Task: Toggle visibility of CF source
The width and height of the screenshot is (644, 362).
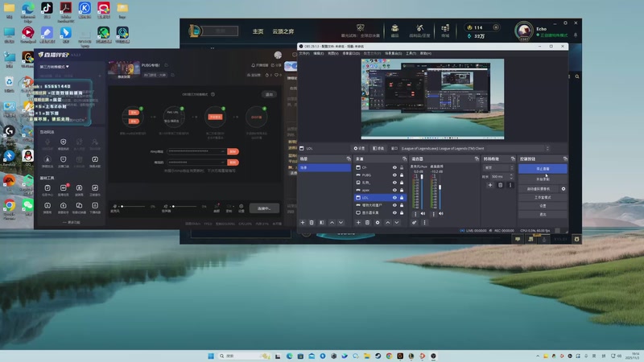Action: [x=394, y=167]
